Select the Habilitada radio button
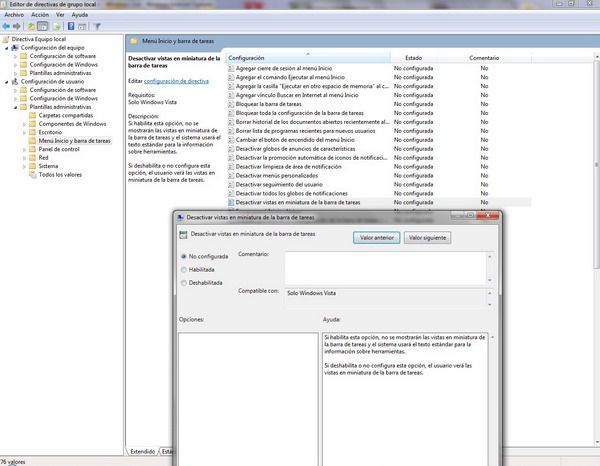This screenshot has width=600, height=466. point(181,269)
